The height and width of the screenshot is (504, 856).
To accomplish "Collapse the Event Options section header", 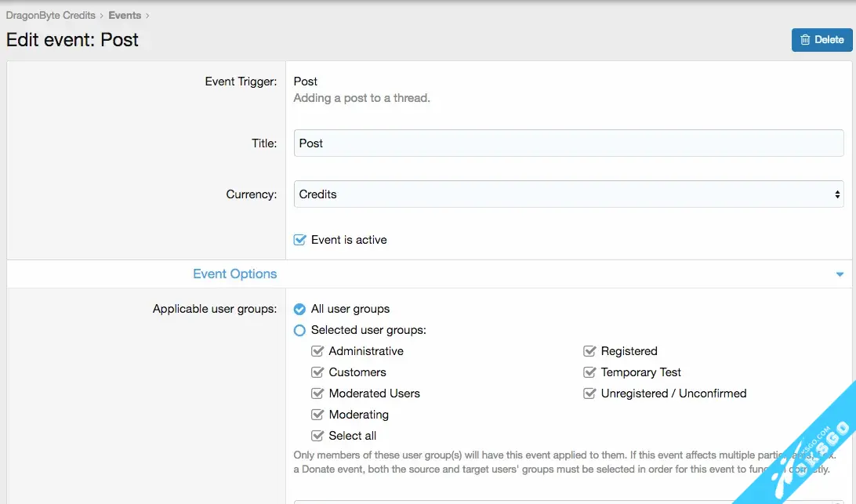I will tap(234, 274).
